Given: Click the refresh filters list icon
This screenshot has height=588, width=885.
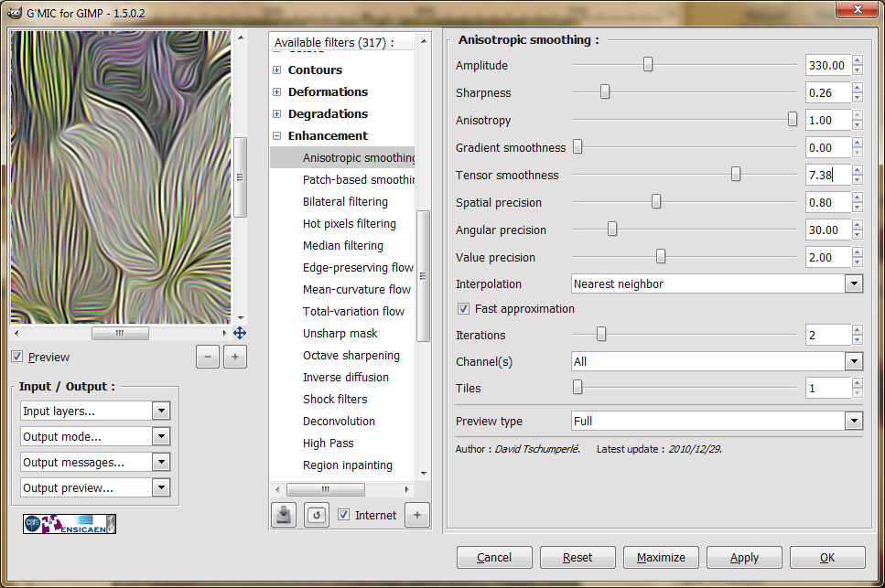Looking at the screenshot, I should [317, 515].
